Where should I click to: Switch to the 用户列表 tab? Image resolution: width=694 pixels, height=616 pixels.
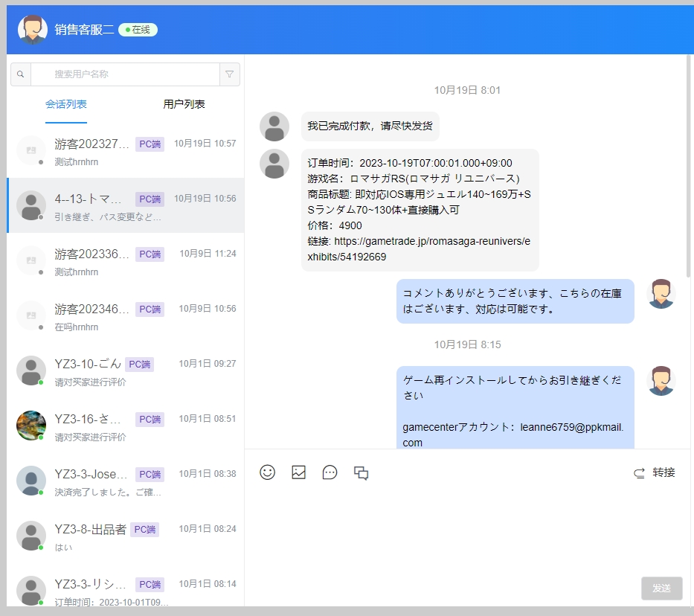(x=184, y=104)
